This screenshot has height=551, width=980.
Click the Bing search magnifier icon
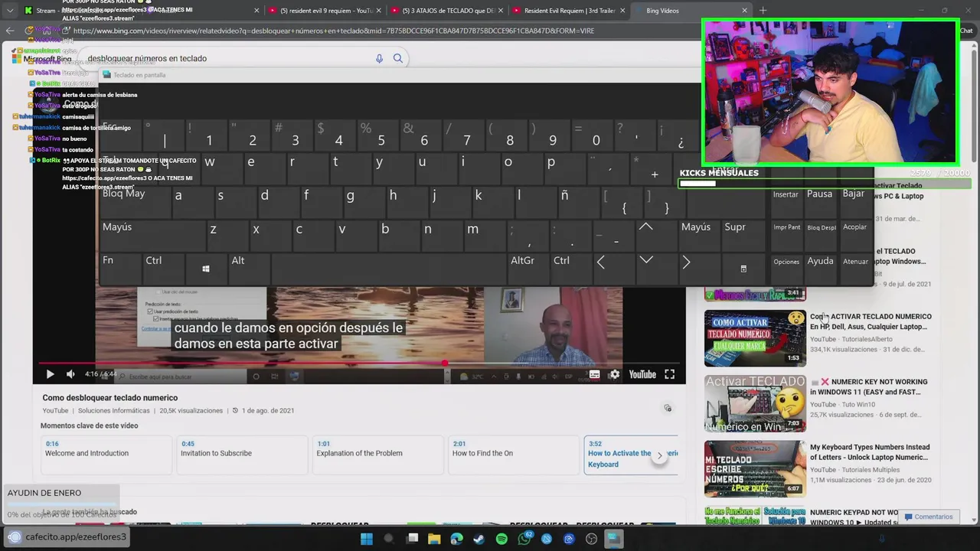pyautogui.click(x=397, y=58)
